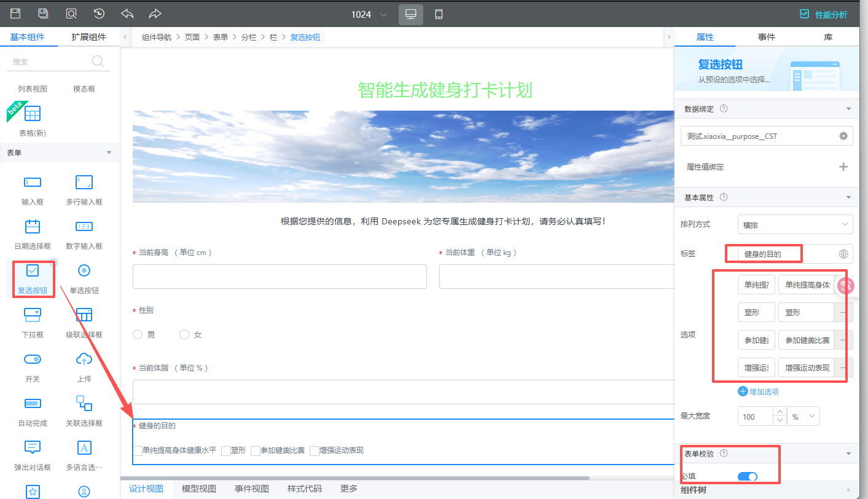Screen dimensions: 868x499
Task: Click the redo arrow icon
Action: (155, 14)
